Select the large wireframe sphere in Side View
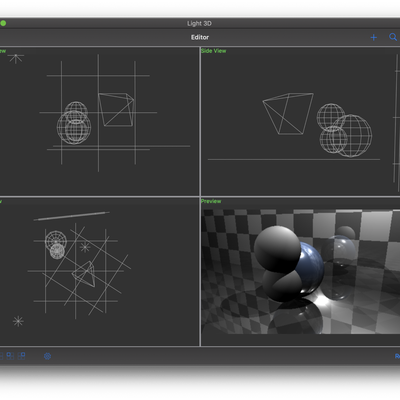The height and width of the screenshot is (400, 400). click(353, 136)
